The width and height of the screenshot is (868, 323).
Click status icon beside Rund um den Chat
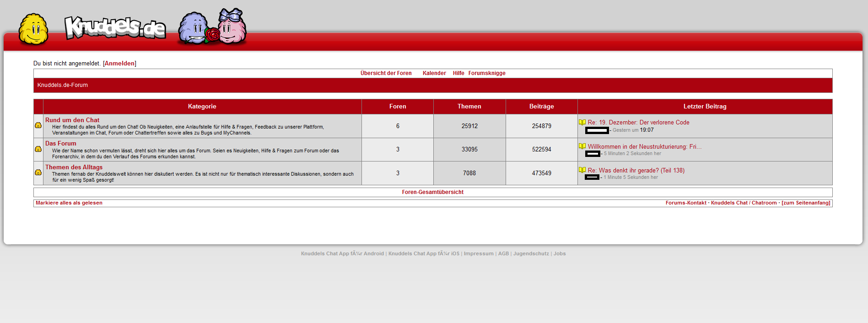(x=38, y=125)
